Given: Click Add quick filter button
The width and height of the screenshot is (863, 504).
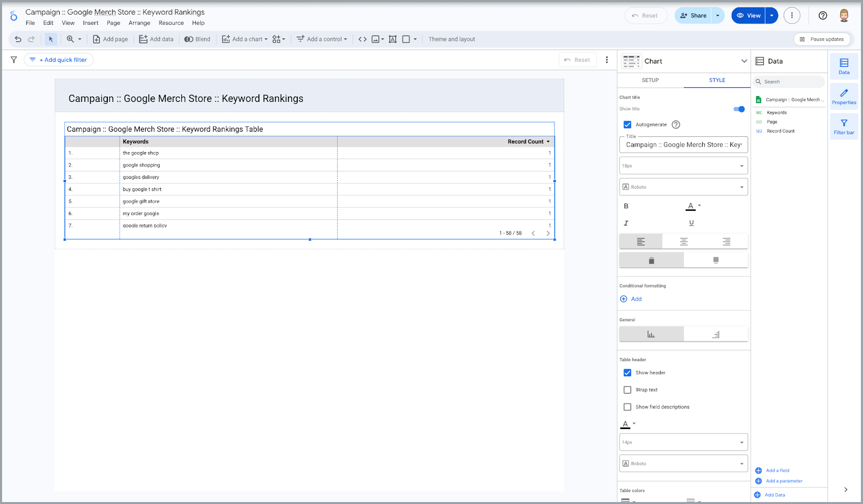Looking at the screenshot, I should coord(59,60).
